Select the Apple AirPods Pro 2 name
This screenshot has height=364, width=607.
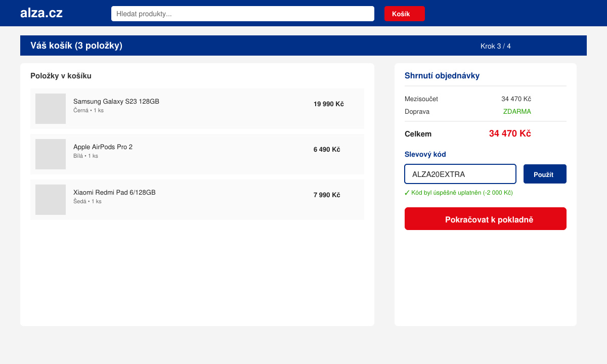tap(103, 147)
